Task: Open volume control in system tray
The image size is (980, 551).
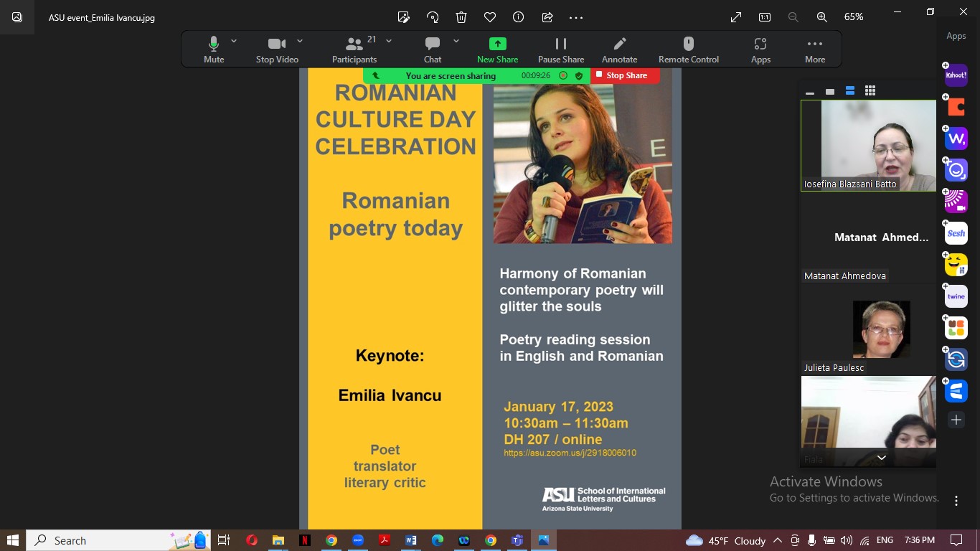Action: click(847, 540)
